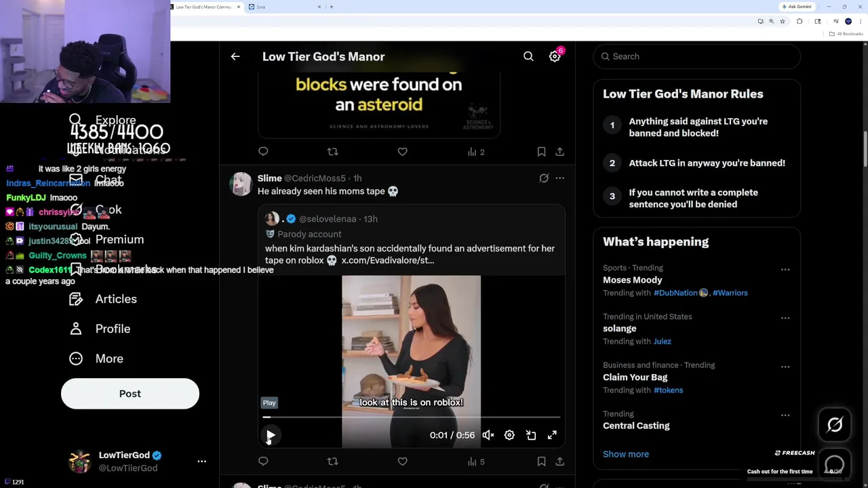Viewport: 868px width, 488px height.
Task: Open the zoom magnifier icon in address bar
Action: coord(771,22)
